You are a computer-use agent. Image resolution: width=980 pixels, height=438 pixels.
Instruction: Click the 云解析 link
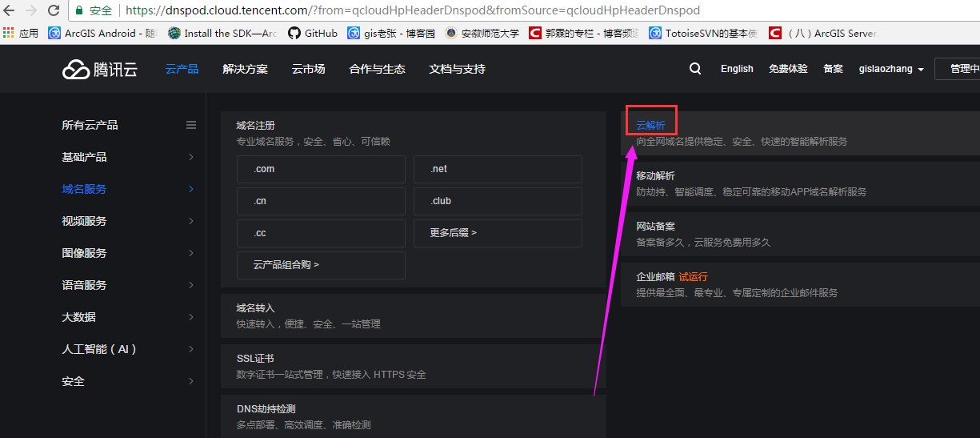650,126
